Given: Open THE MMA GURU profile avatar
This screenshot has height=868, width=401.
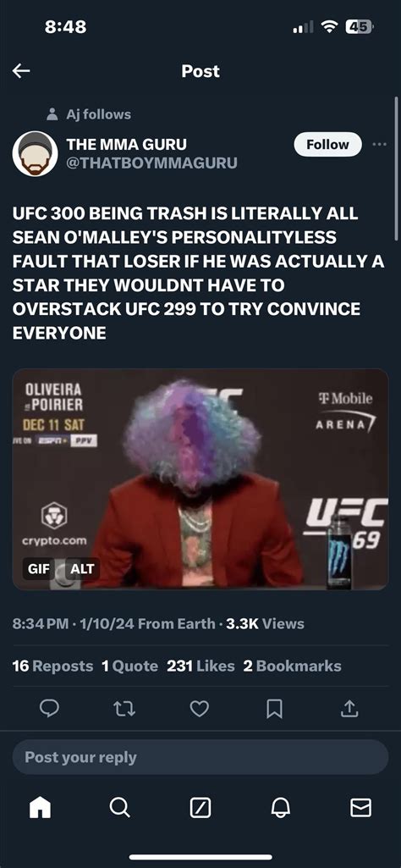Looking at the screenshot, I should (x=35, y=153).
